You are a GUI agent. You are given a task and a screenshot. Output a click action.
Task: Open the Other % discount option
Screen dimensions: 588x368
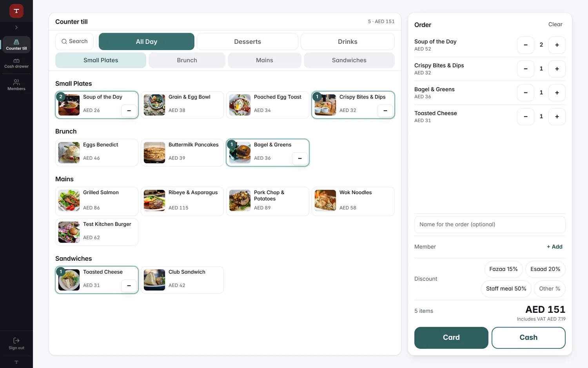coord(550,289)
